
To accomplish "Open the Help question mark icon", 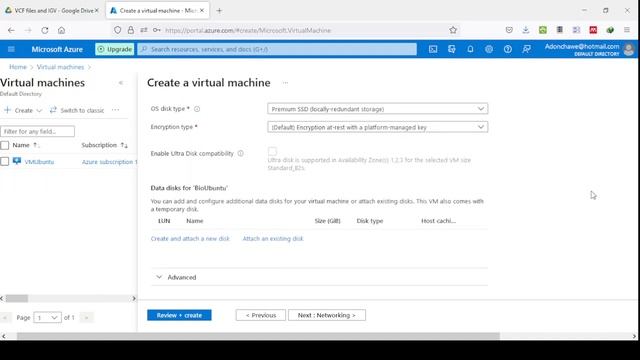I will pos(507,49).
